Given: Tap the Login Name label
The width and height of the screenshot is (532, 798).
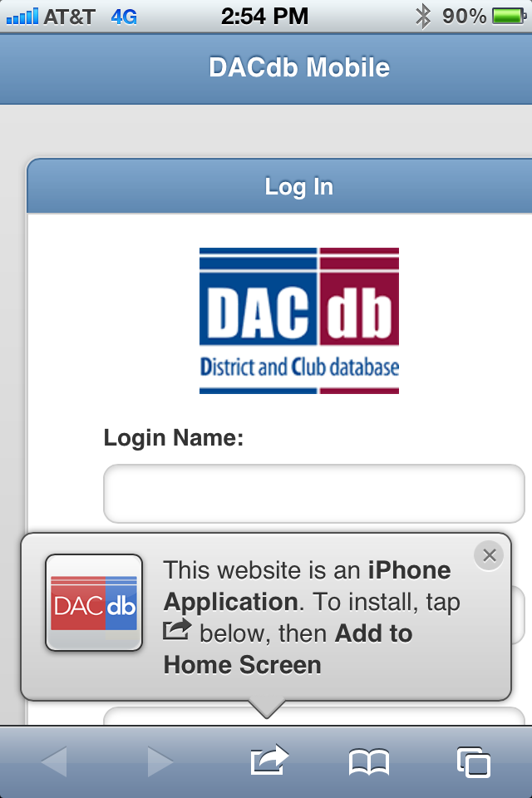Looking at the screenshot, I should [174, 438].
